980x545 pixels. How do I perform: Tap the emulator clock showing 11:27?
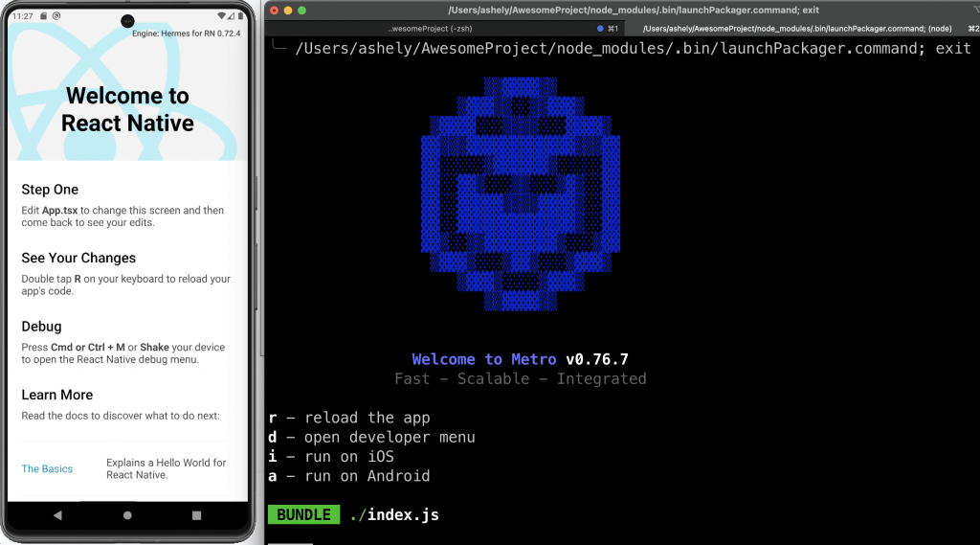[x=23, y=16]
